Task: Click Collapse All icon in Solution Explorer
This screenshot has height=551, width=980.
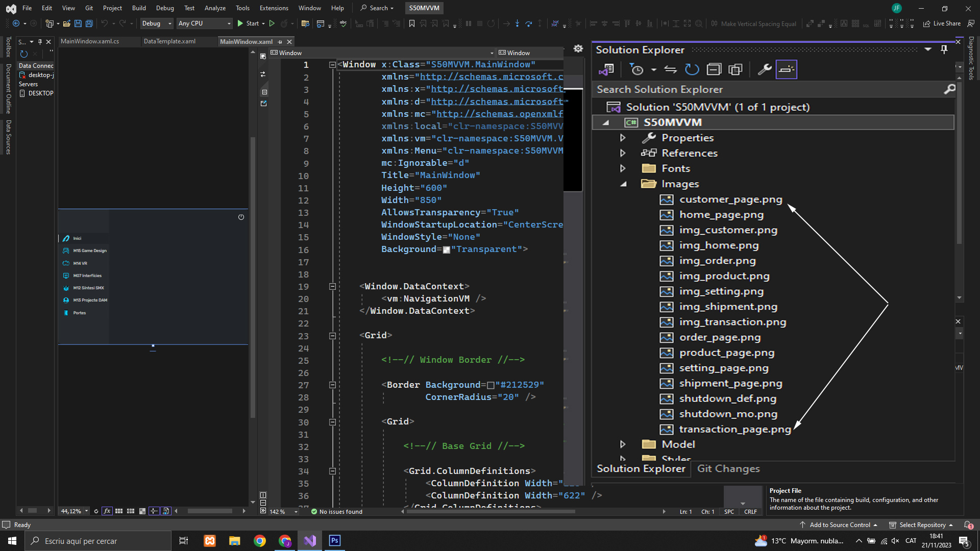Action: pyautogui.click(x=714, y=69)
